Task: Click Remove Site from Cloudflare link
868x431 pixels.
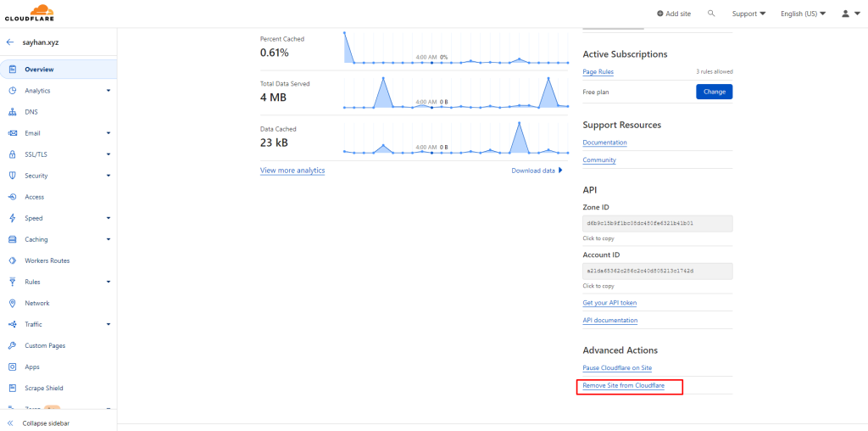Action: [623, 386]
